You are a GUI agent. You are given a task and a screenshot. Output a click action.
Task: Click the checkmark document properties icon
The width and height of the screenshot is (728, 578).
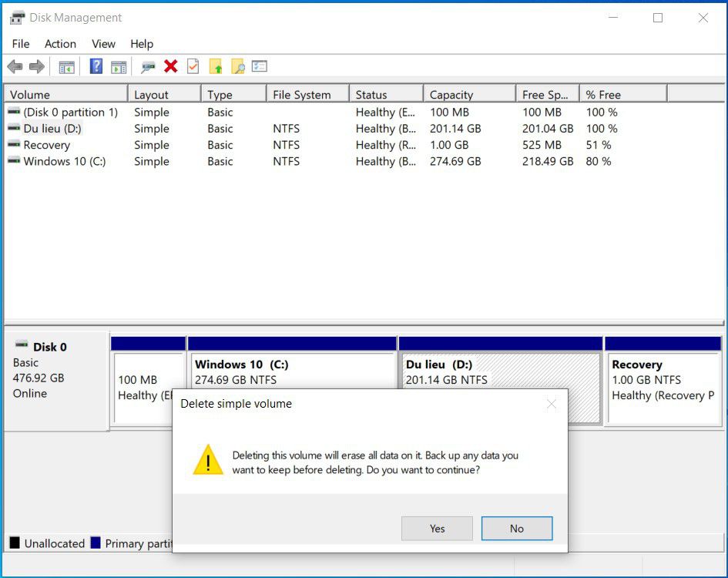click(x=193, y=67)
